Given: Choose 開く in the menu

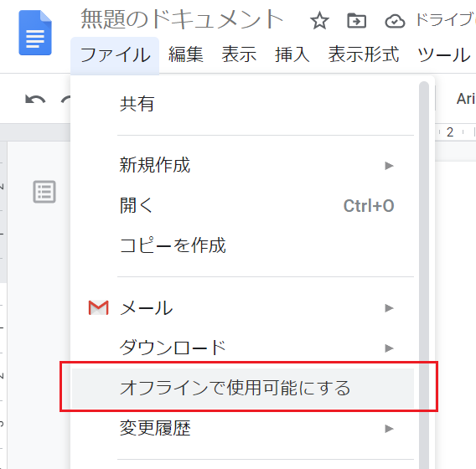Looking at the screenshot, I should point(243,206).
